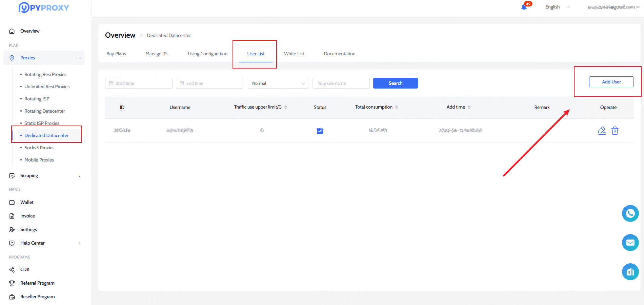Switch to the White List tab
The width and height of the screenshot is (644, 305).
click(x=294, y=54)
